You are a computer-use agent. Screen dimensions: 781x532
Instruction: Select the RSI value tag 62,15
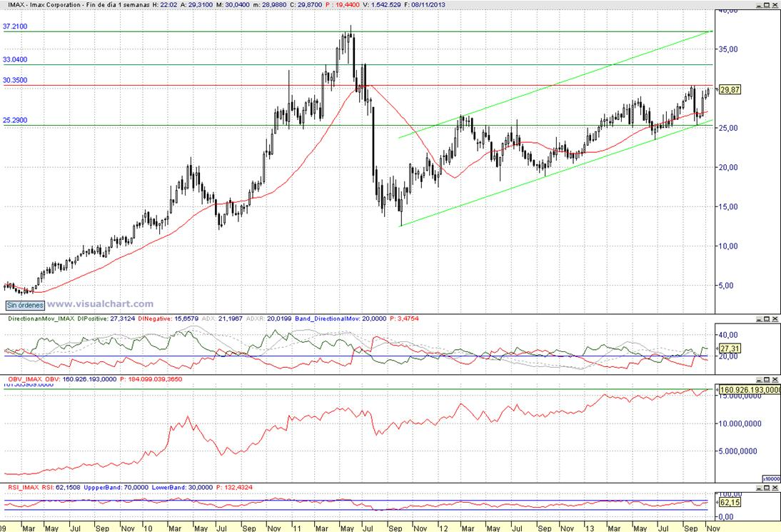click(x=730, y=503)
